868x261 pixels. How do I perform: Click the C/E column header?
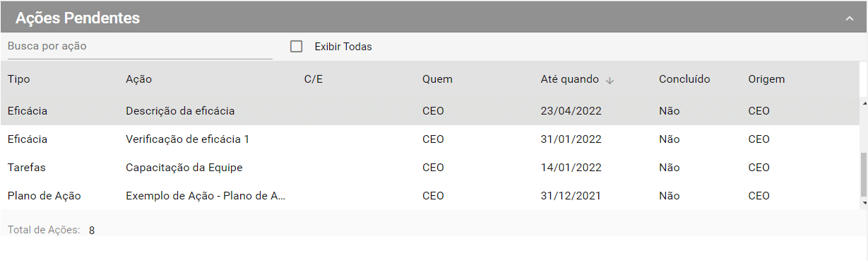point(314,79)
